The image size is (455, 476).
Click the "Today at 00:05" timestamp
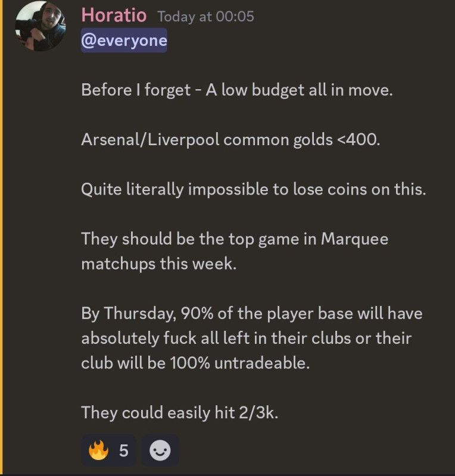tap(206, 17)
